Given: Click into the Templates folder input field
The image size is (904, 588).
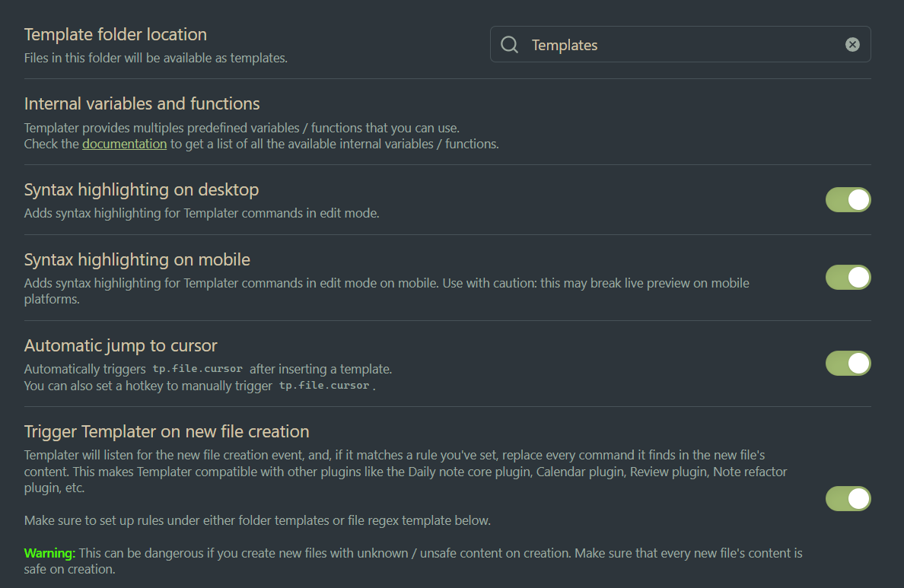Looking at the screenshot, I should pyautogui.click(x=677, y=45).
